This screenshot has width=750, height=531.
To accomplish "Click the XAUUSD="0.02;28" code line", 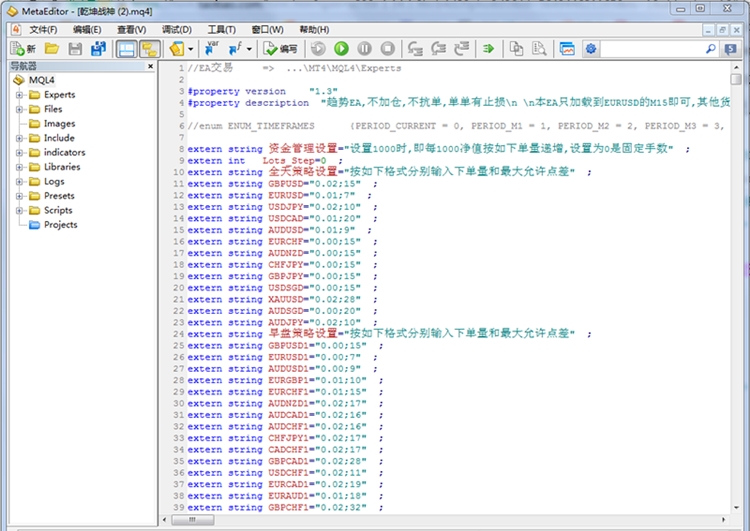I will click(x=282, y=299).
